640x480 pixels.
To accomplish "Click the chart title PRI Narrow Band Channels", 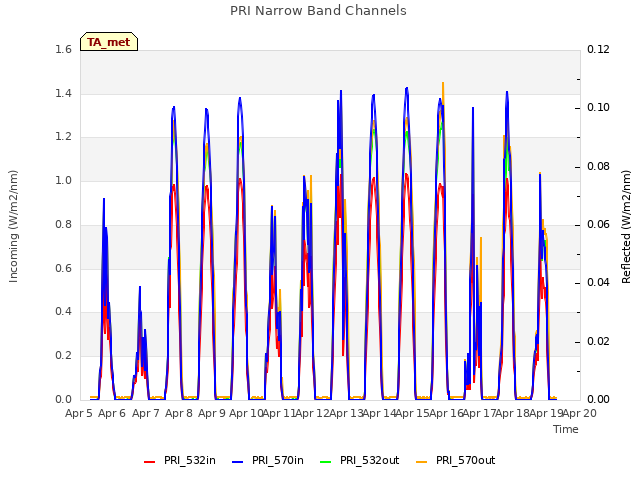I will [318, 11].
